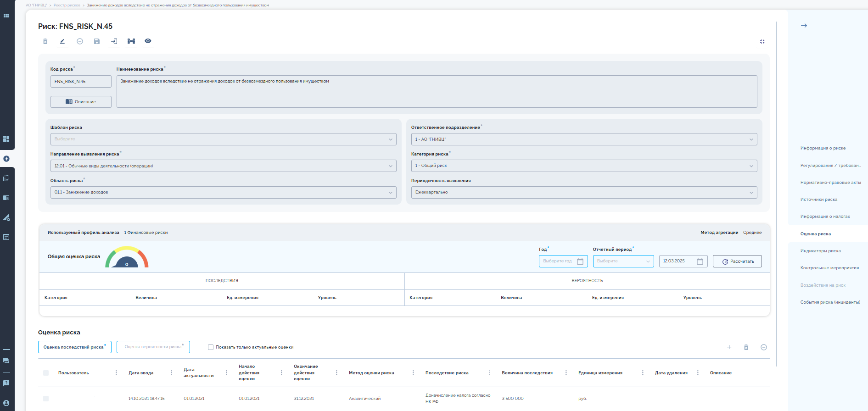Open the triangle-with-gear sidebar icon
The image size is (868, 411).
point(6,217)
